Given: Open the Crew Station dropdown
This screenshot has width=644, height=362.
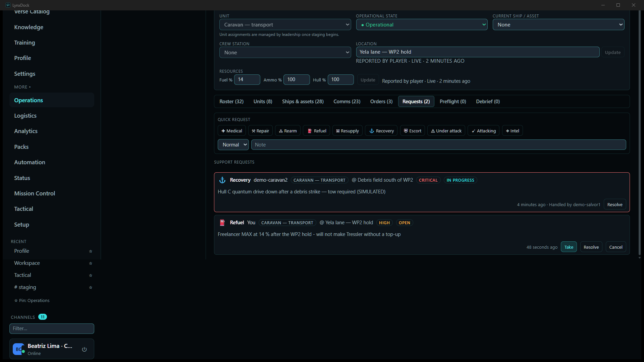Looking at the screenshot, I should click(x=285, y=52).
